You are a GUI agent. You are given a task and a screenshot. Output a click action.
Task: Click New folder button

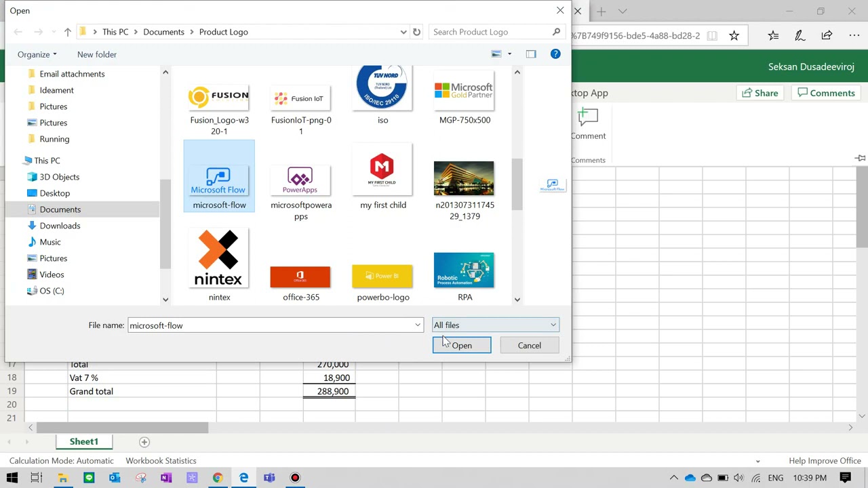[x=97, y=54]
